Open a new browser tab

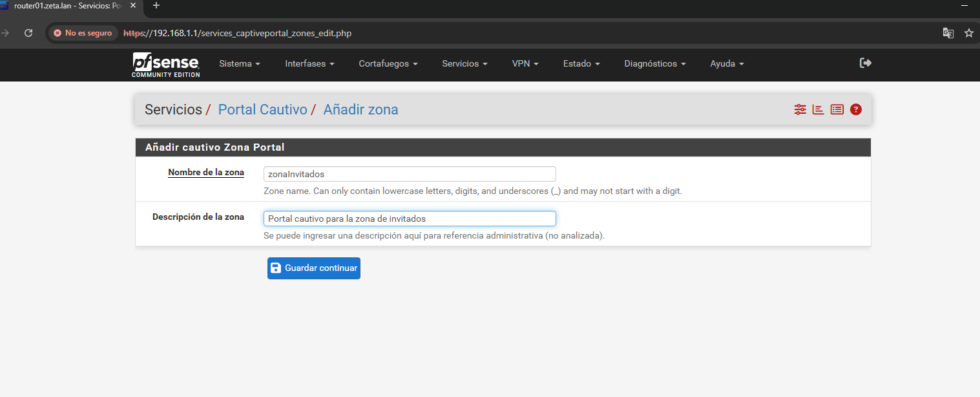pyautogui.click(x=156, y=6)
